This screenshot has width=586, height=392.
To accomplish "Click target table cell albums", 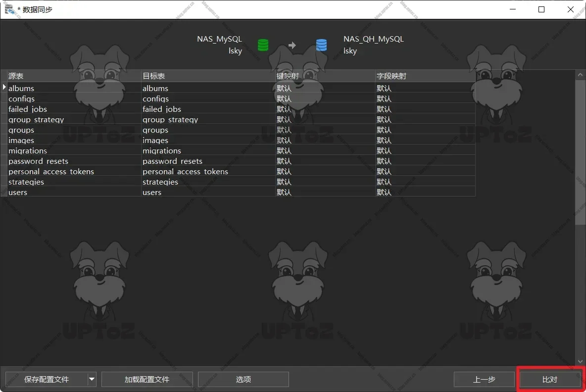I will coord(208,88).
